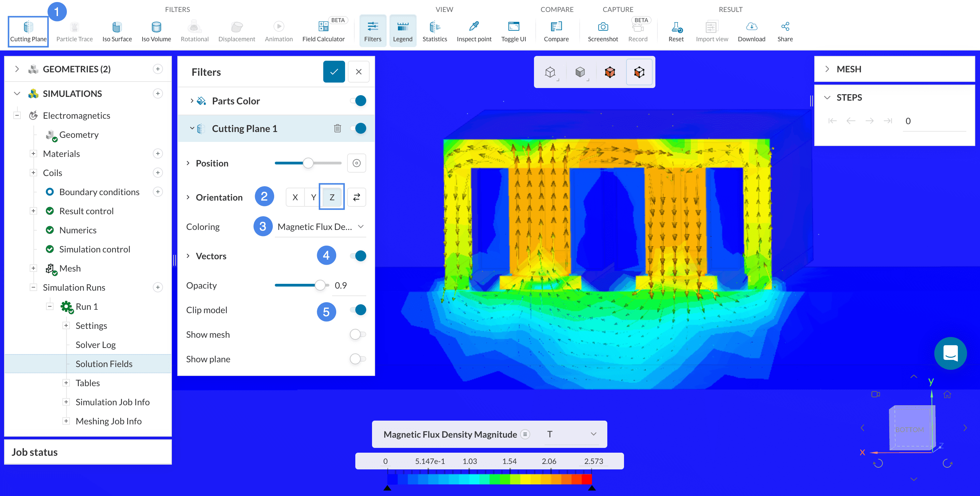Adjust the Opacity slider
This screenshot has height=496, width=980.
coord(320,285)
